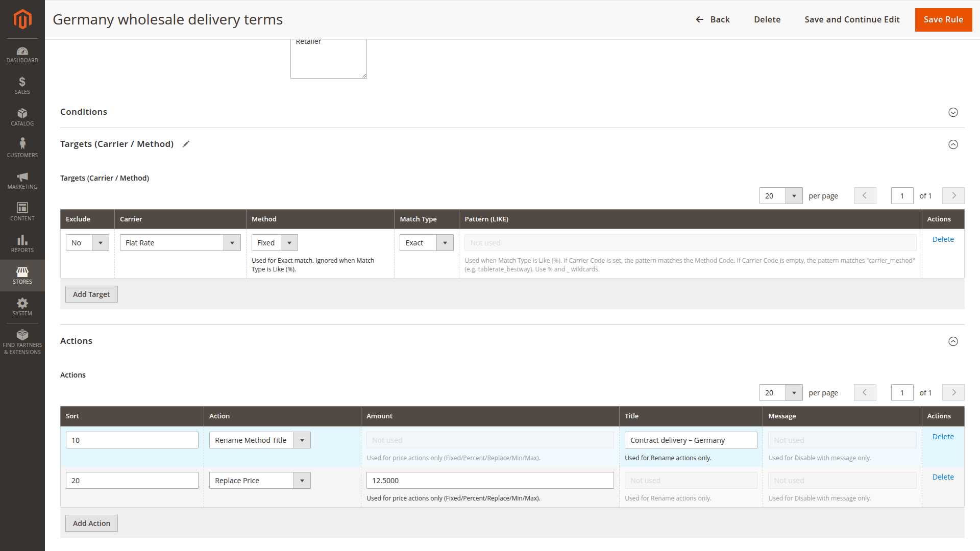Click the Amount field containing 12.5000

(x=490, y=481)
